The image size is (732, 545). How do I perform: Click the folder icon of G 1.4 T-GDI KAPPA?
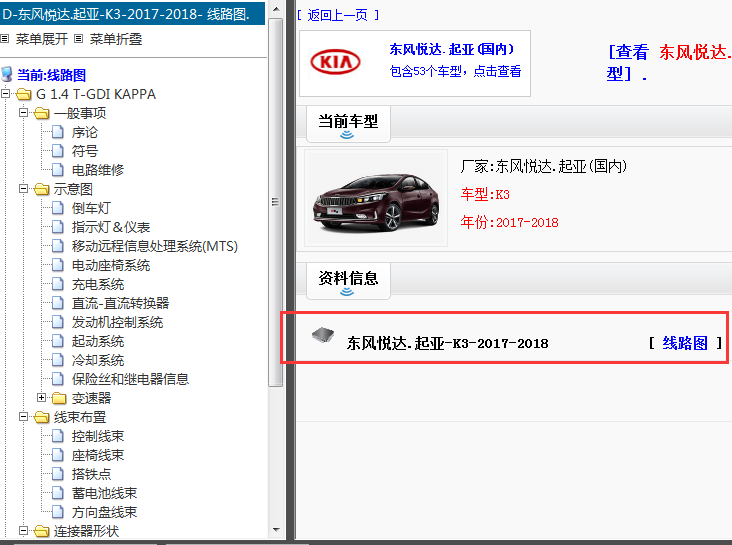tap(24, 94)
